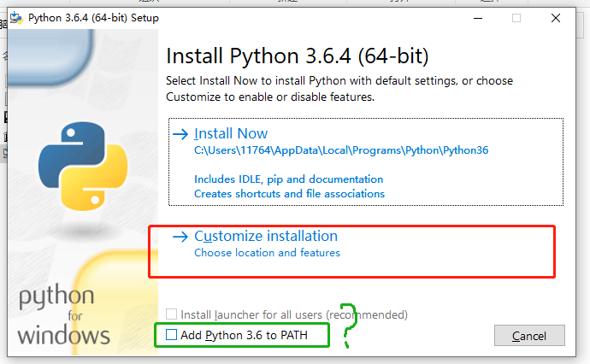Click the 'python for windows' branding text
This screenshot has height=364, width=590.
[64, 314]
